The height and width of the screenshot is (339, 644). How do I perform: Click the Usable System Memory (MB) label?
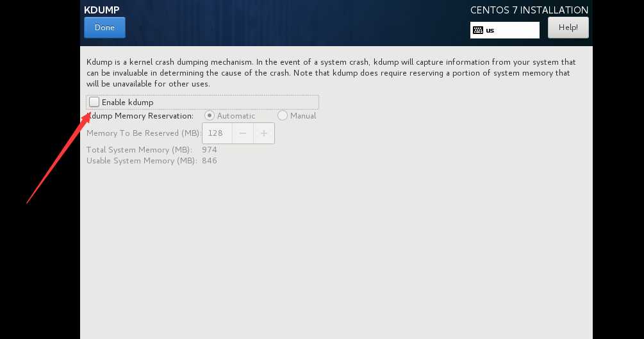141,161
